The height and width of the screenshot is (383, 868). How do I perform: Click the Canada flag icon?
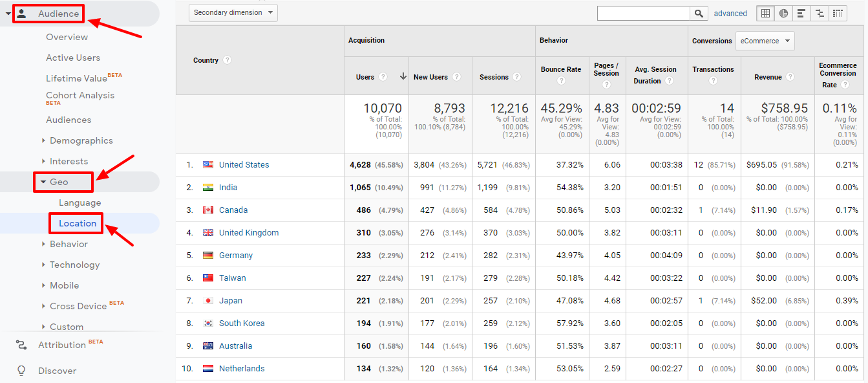(208, 210)
